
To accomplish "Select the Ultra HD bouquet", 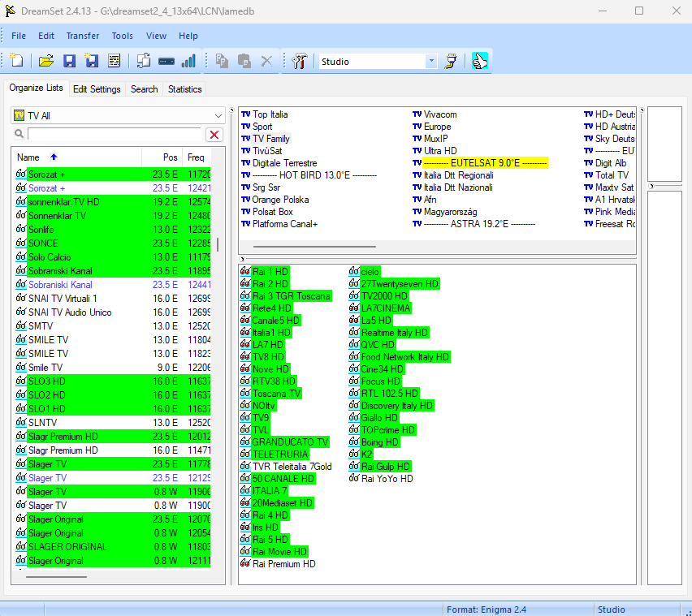I will [x=435, y=151].
